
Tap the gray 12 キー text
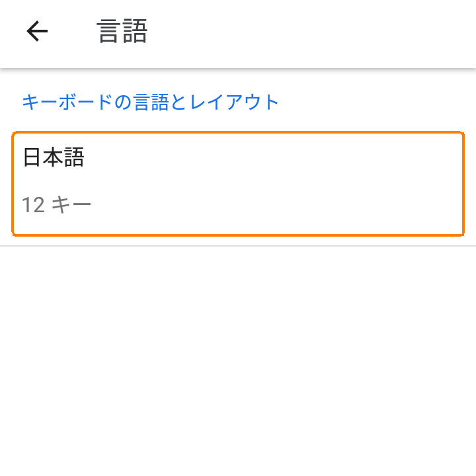point(57,205)
